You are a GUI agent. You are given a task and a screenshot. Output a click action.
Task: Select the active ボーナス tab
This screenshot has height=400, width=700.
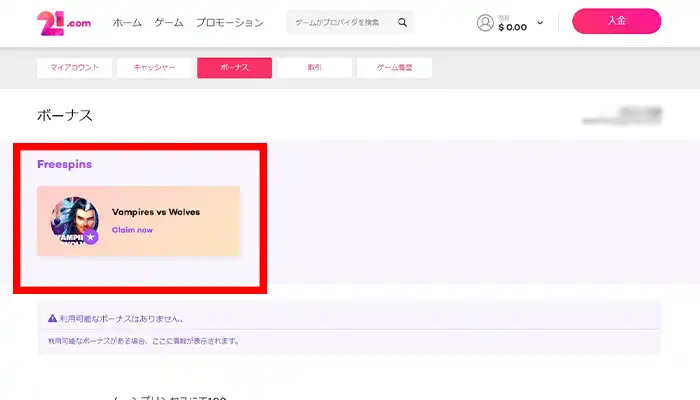pos(234,68)
